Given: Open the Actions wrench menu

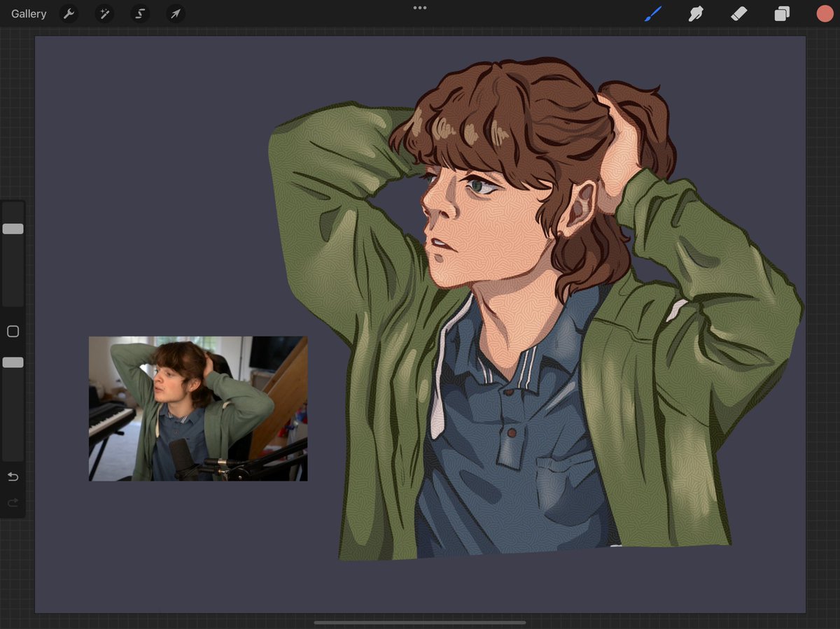Looking at the screenshot, I should 69,13.
